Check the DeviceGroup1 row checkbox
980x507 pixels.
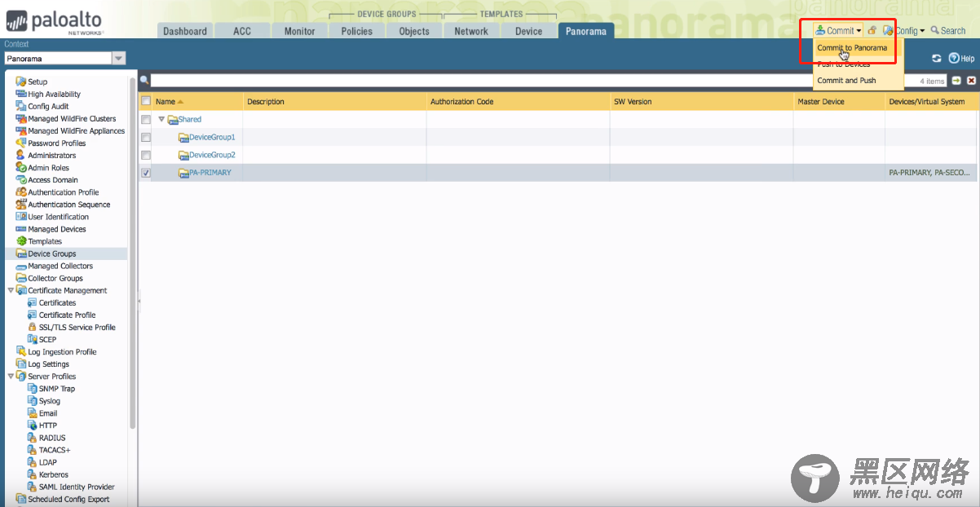146,137
